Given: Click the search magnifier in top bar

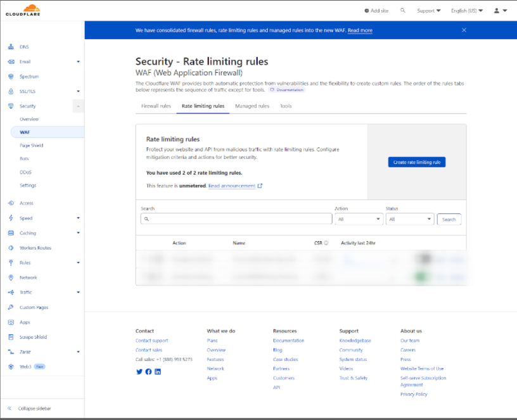Looking at the screenshot, I should tap(402, 11).
